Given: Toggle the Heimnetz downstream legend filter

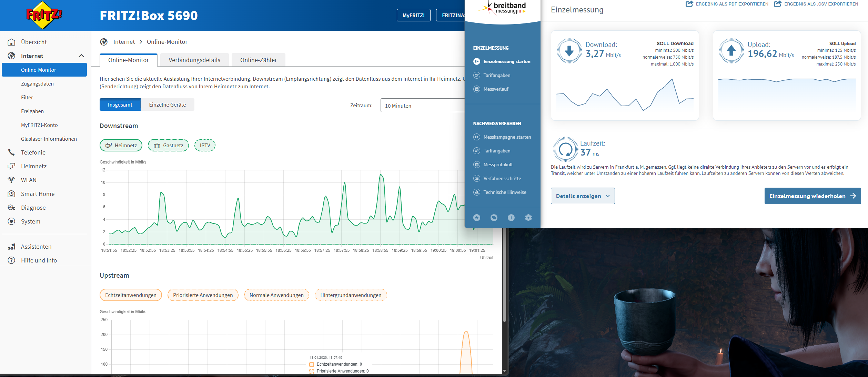Looking at the screenshot, I should 121,146.
